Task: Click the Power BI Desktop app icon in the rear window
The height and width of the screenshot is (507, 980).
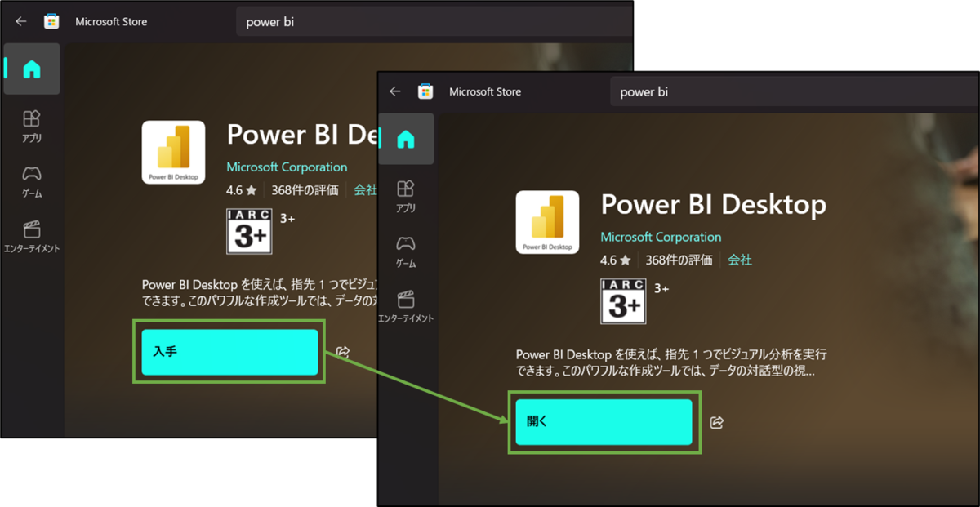Action: click(x=173, y=152)
